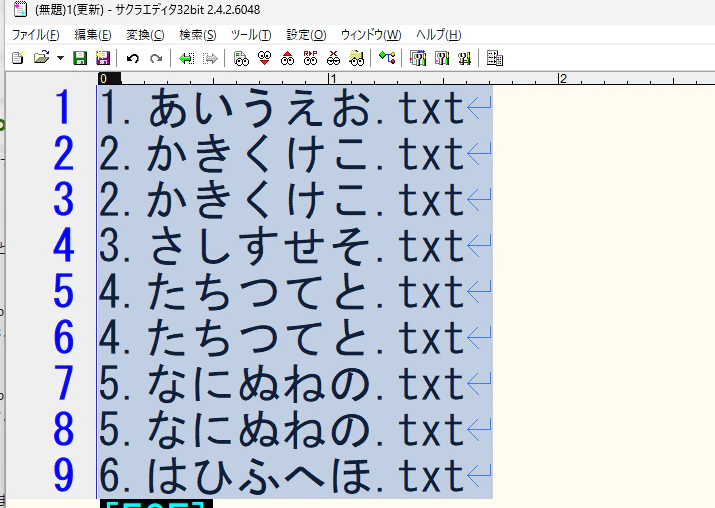The height and width of the screenshot is (508, 715).
Task: Find previous with the up-arrow binoculars icon
Action: [x=287, y=58]
